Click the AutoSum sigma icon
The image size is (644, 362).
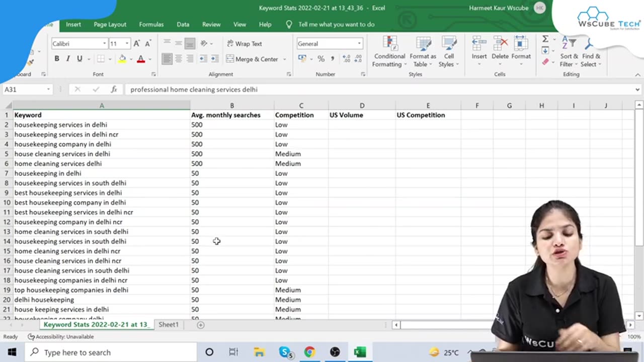click(x=545, y=39)
